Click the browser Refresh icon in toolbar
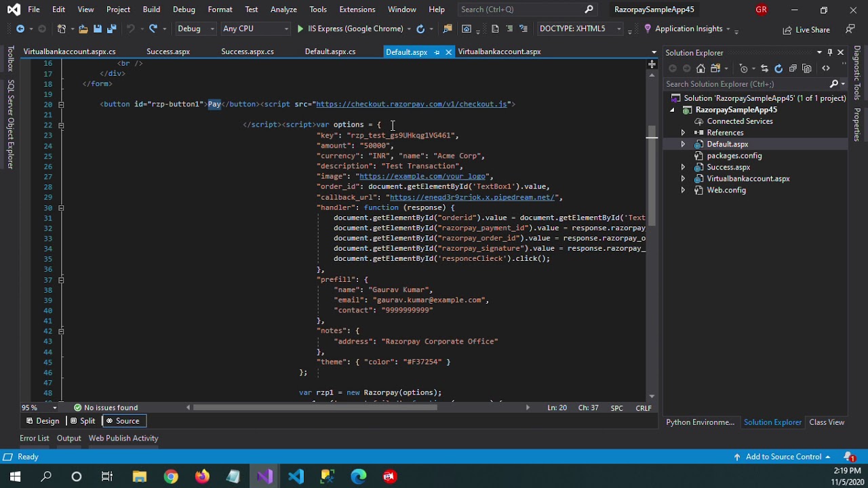The height and width of the screenshot is (488, 868). tap(420, 28)
